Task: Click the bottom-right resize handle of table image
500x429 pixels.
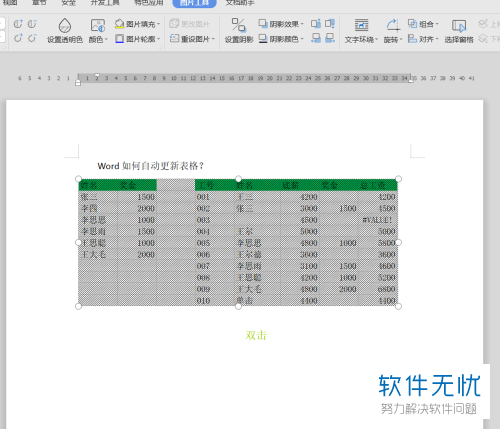Action: [x=398, y=306]
